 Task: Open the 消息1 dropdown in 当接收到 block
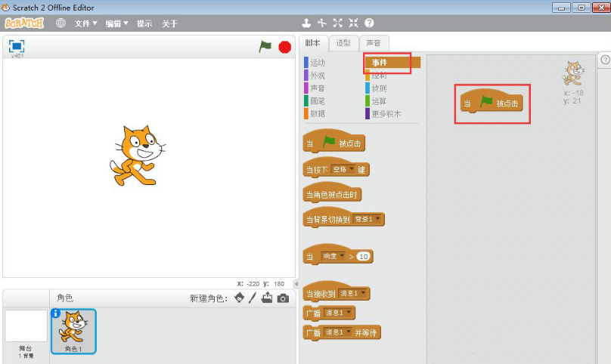click(352, 293)
